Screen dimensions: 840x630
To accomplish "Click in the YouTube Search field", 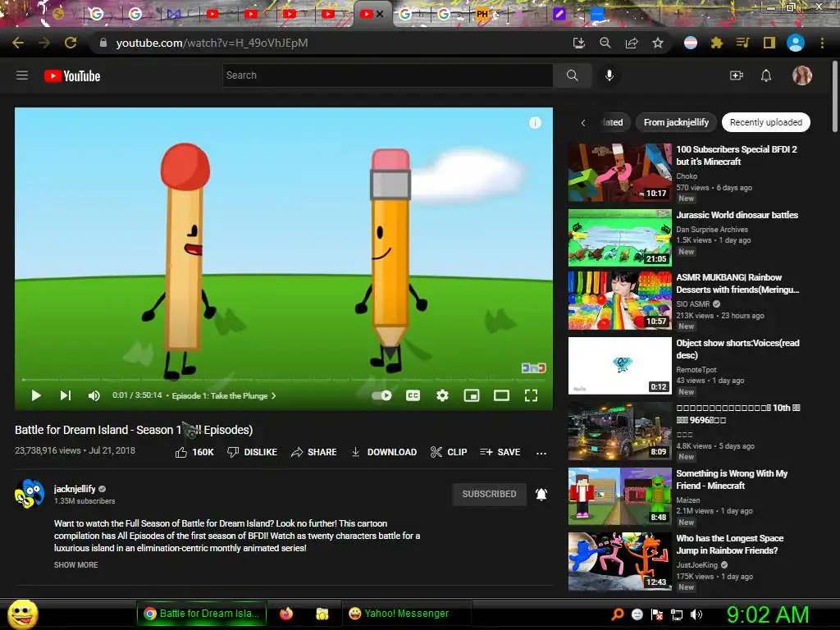I will [388, 75].
